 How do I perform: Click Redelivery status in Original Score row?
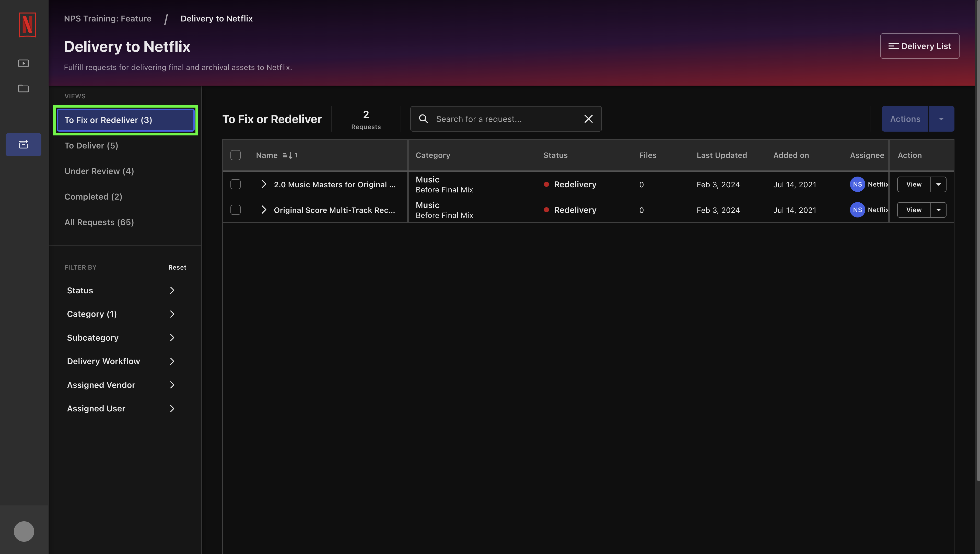tap(570, 210)
